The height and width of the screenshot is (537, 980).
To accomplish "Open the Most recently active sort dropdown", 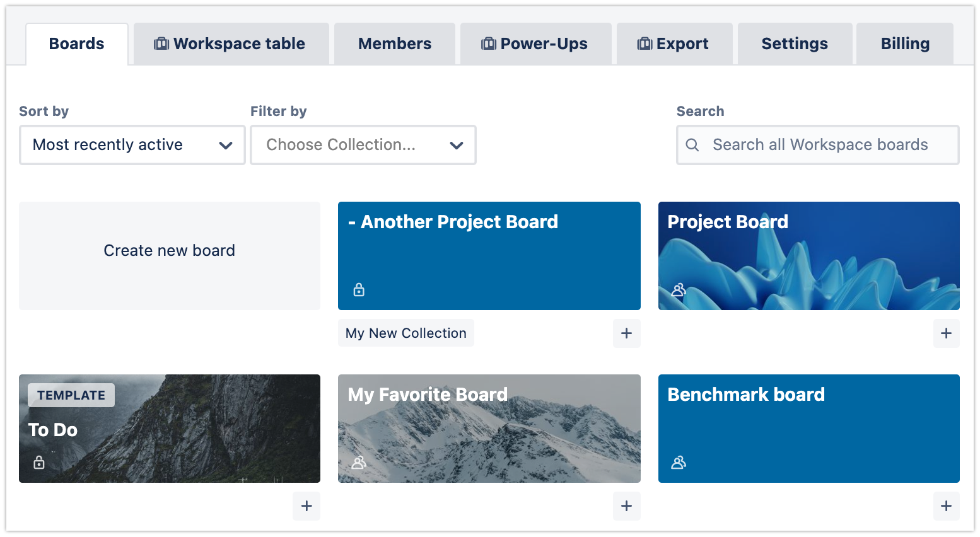I will point(132,144).
